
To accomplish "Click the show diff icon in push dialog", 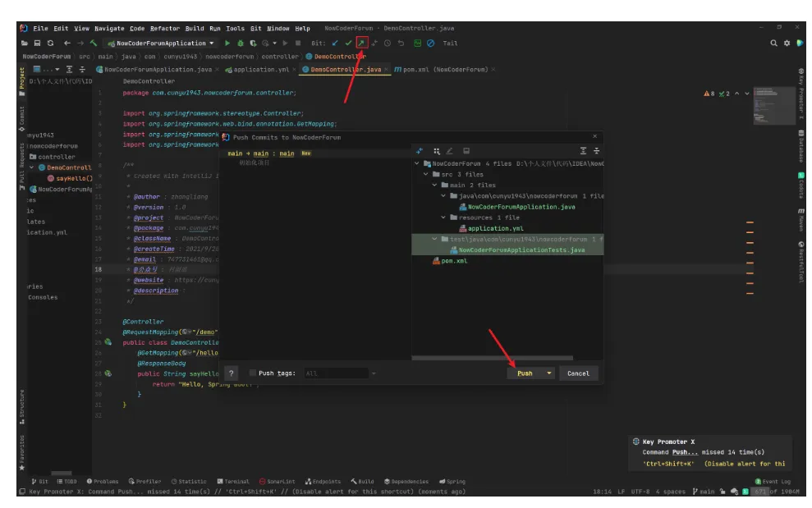I will pos(420,151).
